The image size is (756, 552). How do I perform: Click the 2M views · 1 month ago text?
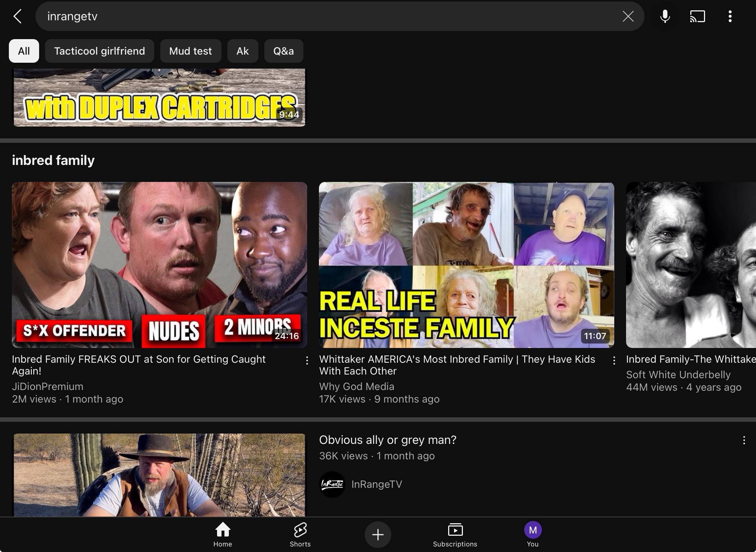[68, 399]
